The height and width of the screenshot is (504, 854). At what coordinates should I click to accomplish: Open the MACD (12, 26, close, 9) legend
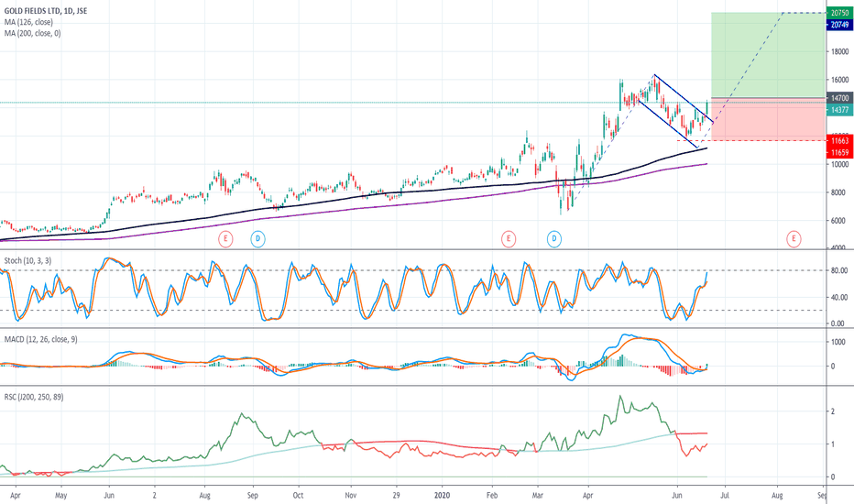[41, 339]
